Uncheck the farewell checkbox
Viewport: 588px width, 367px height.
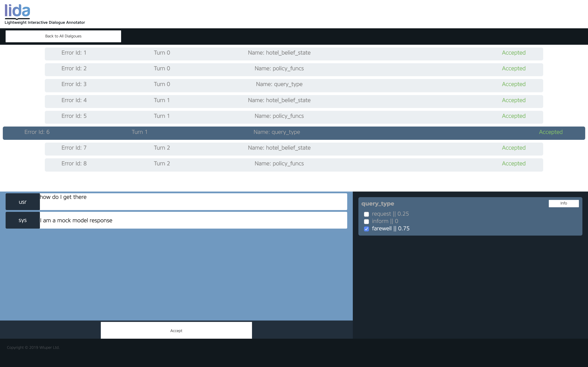(366, 229)
